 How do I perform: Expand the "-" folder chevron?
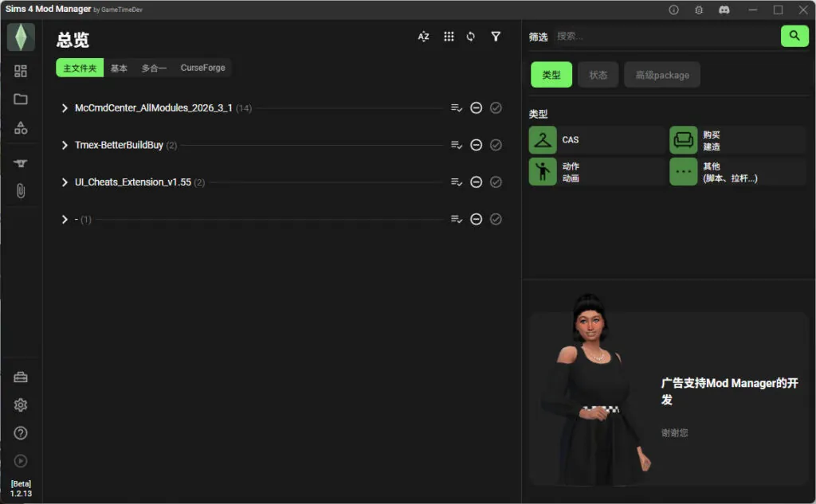65,219
